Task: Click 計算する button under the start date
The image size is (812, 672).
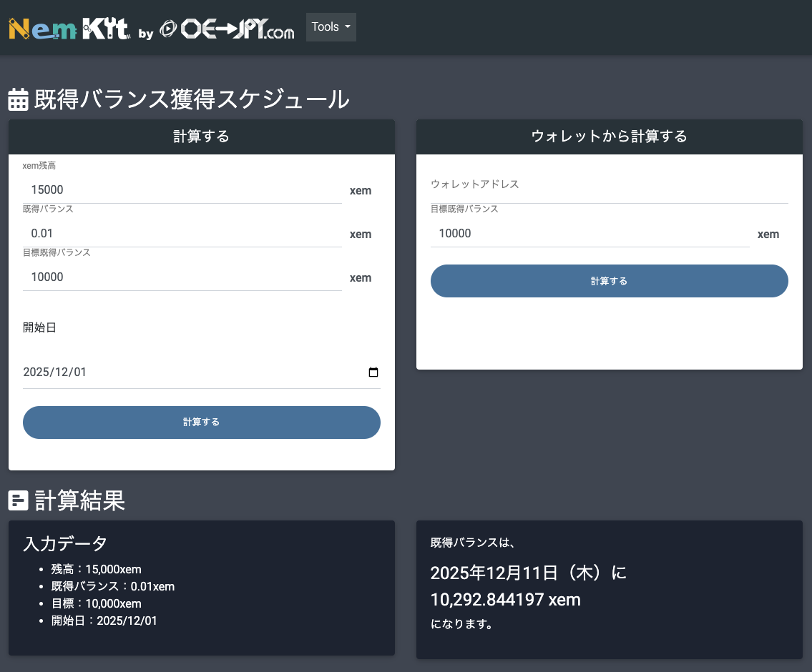Action: coord(202,422)
